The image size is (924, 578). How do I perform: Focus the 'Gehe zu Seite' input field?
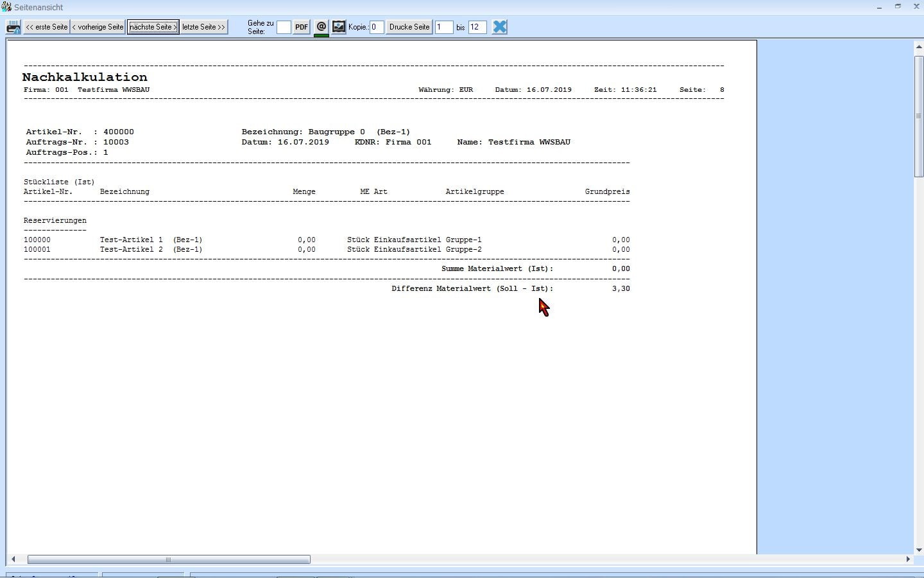[x=284, y=27]
